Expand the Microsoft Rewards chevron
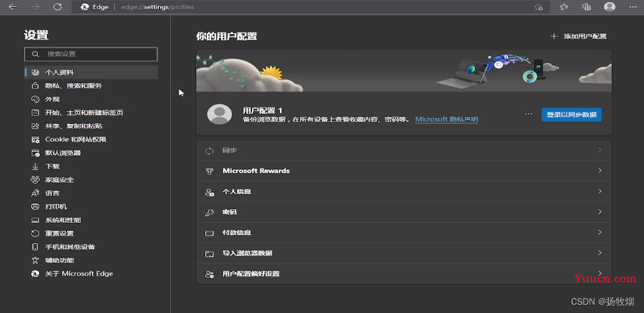This screenshot has height=313, width=644. click(600, 171)
